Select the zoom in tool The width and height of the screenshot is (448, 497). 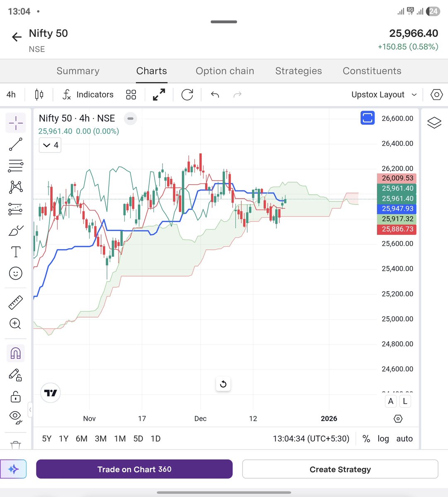[16, 323]
